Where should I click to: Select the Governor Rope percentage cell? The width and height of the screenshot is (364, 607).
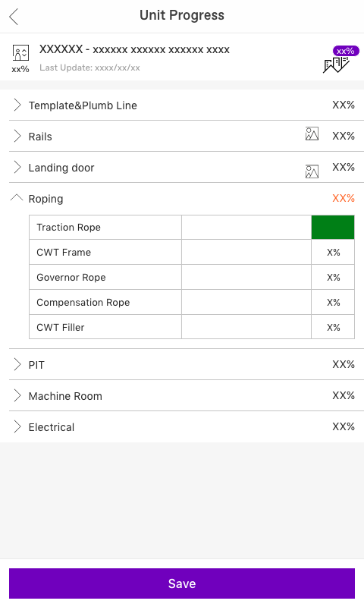333,277
